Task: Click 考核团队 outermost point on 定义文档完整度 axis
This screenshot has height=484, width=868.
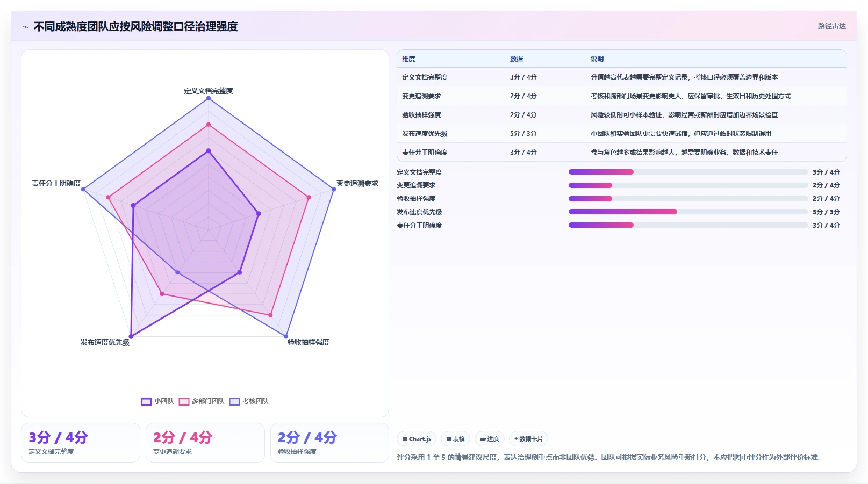Action: [209, 98]
